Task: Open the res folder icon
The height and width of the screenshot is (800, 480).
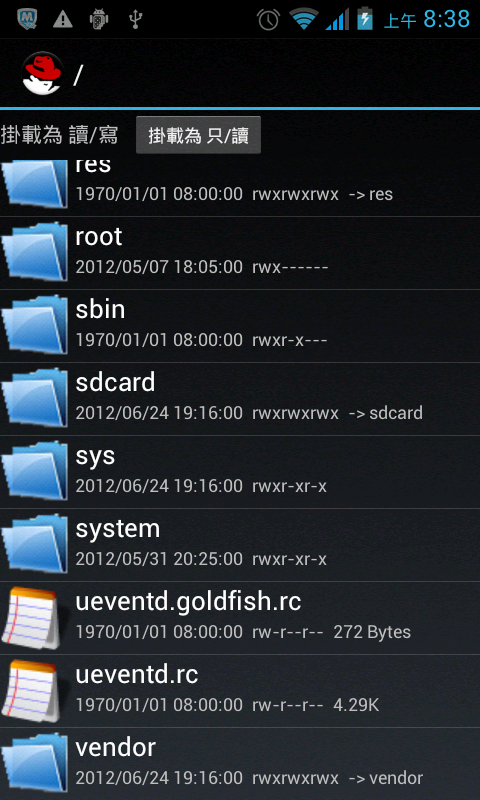Action: click(x=35, y=184)
